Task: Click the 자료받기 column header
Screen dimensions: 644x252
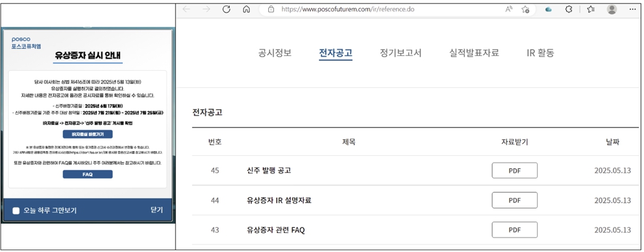Action: pyautogui.click(x=515, y=142)
